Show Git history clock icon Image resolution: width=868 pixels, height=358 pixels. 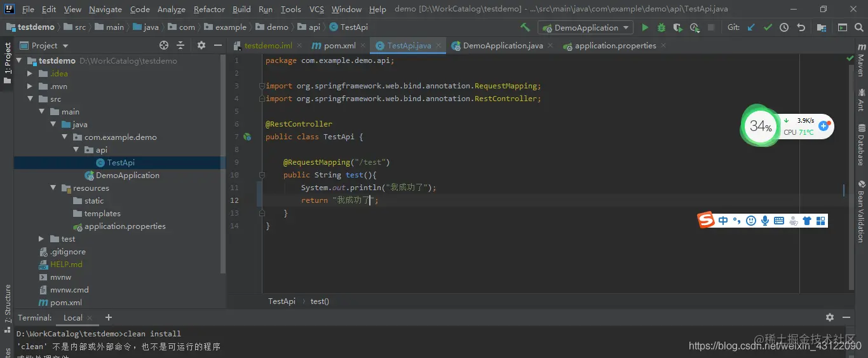(x=784, y=27)
